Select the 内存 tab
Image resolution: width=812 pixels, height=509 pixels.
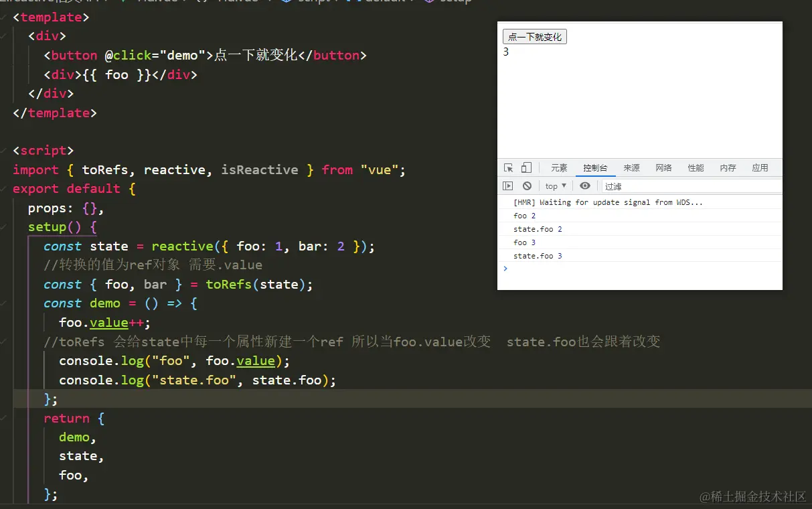pyautogui.click(x=728, y=168)
